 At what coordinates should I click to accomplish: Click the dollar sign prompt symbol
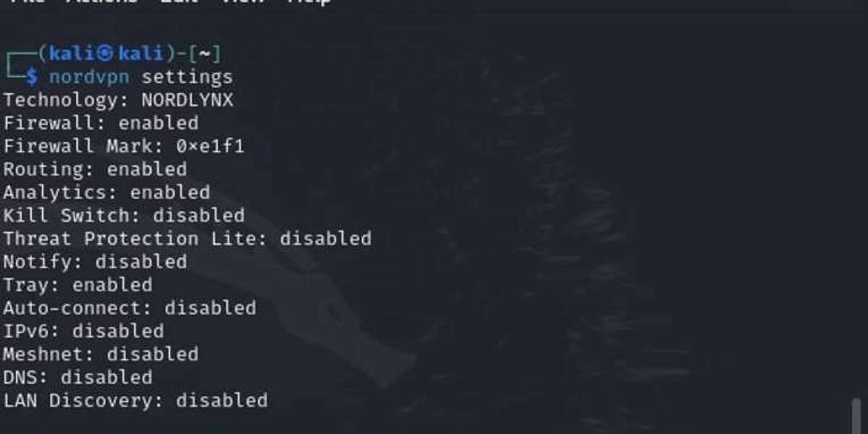coord(31,77)
